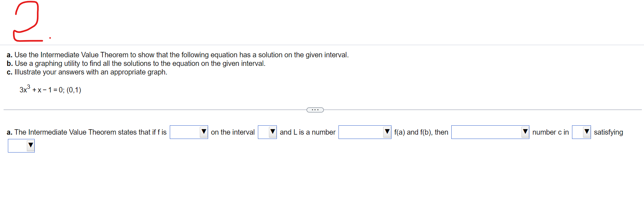This screenshot has height=217, width=644.
Task: Select the equation '3x^3 + x - 1 = 0'
Action: click(50, 90)
